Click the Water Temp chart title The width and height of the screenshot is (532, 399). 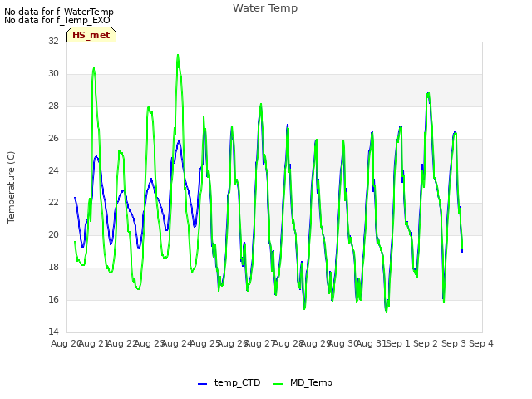265,8
